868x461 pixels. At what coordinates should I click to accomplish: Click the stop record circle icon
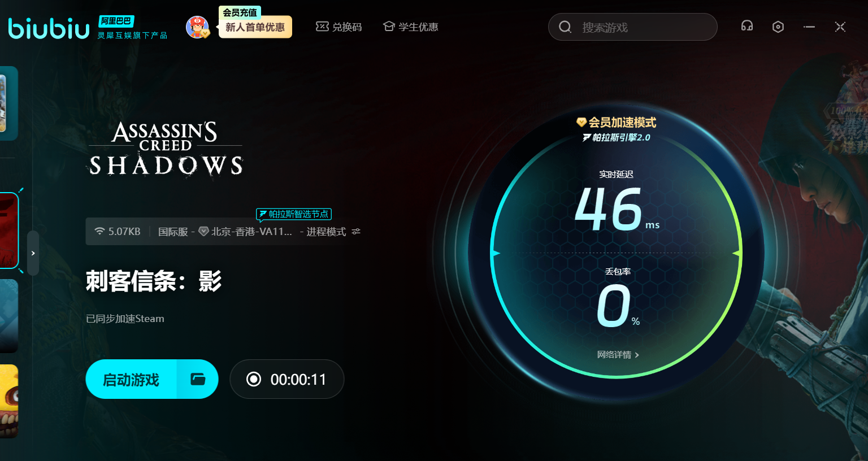tap(254, 379)
